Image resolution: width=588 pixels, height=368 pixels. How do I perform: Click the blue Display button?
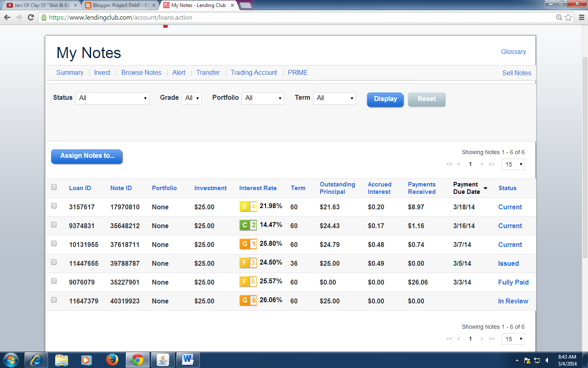point(385,99)
